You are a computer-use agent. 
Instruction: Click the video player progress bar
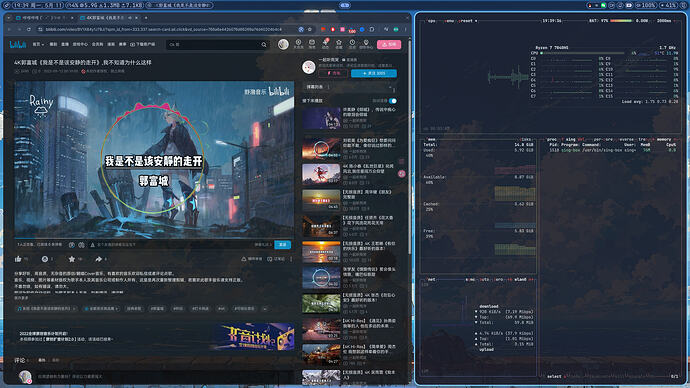pyautogui.click(x=154, y=238)
